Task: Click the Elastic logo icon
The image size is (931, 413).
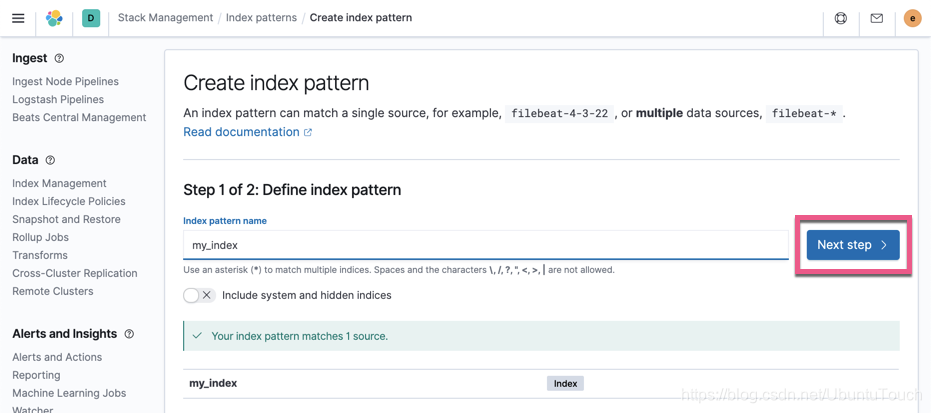Action: pyautogui.click(x=54, y=18)
